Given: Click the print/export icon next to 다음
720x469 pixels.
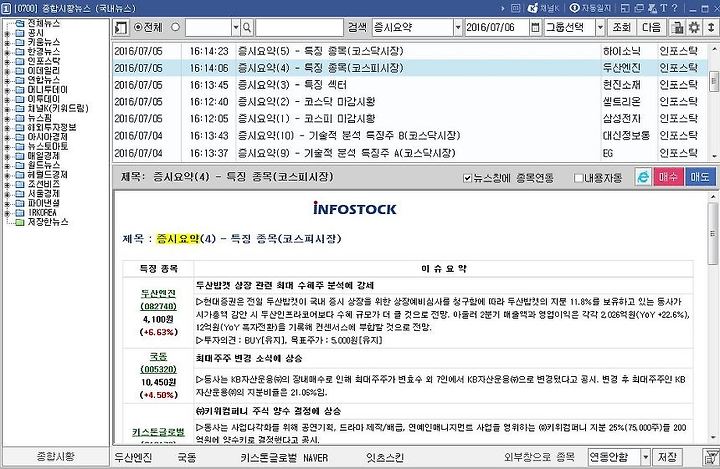Looking at the screenshot, I should pos(677,28).
